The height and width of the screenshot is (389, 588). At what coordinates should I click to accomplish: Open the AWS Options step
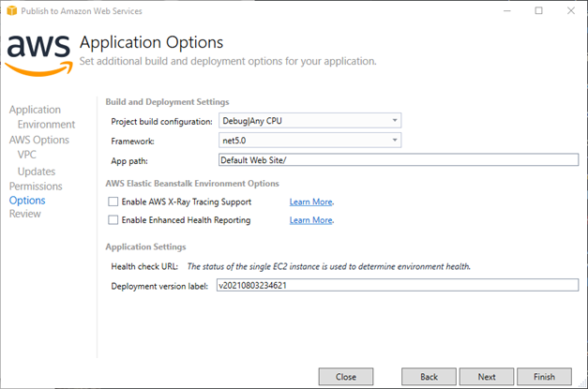[39, 140]
